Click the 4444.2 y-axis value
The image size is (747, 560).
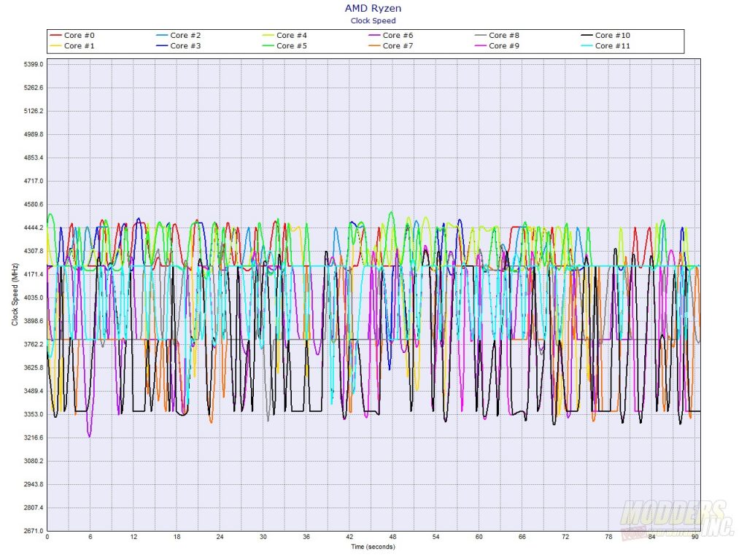[34, 227]
